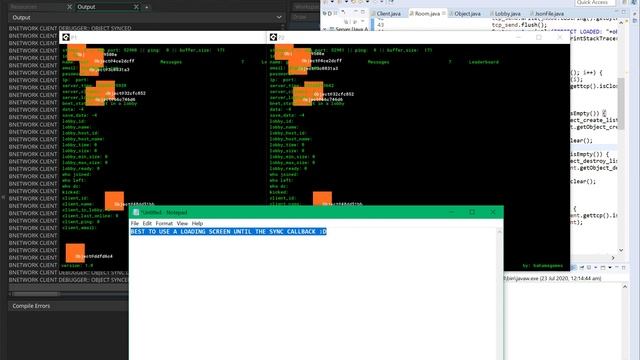Click the Leaderboard label in P2 window

[x=484, y=62]
